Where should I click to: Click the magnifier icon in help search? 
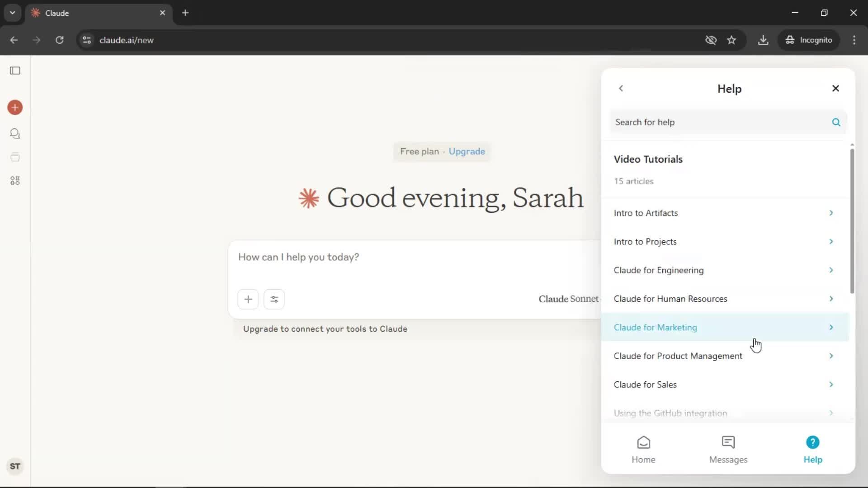(x=836, y=122)
